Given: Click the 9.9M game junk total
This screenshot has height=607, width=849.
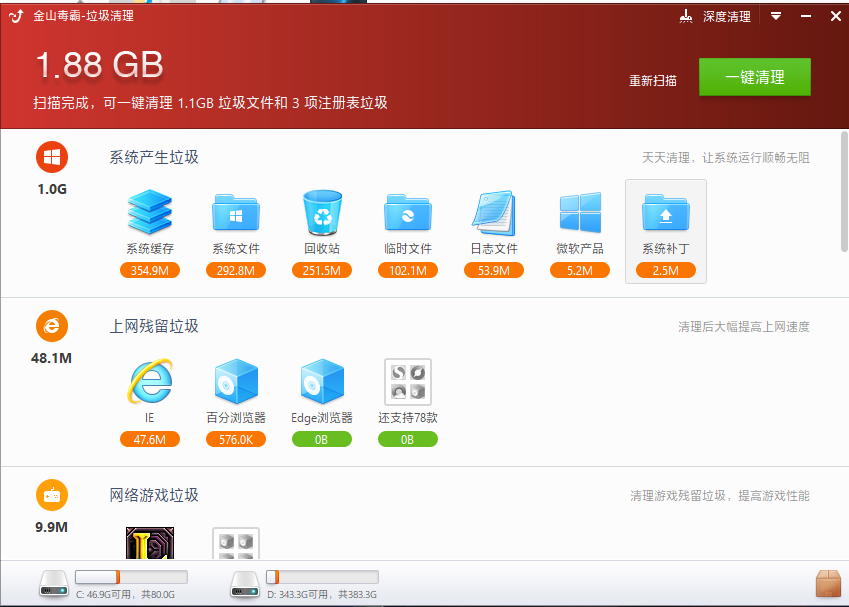Looking at the screenshot, I should [x=51, y=527].
